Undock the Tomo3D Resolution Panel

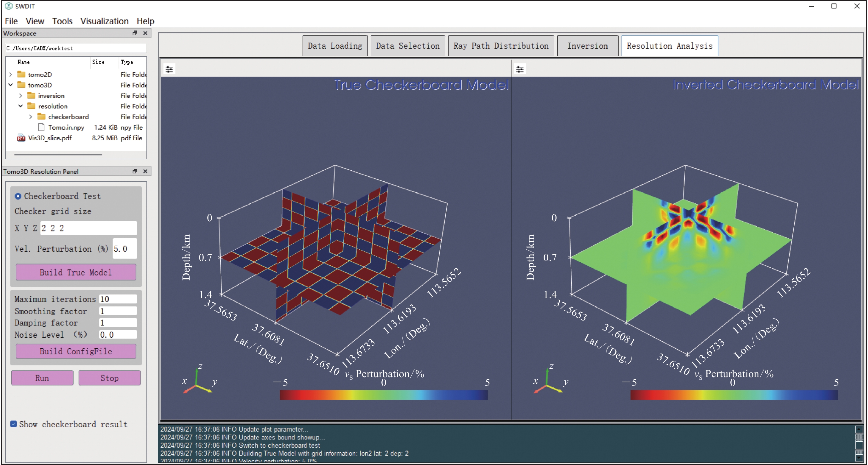point(135,171)
